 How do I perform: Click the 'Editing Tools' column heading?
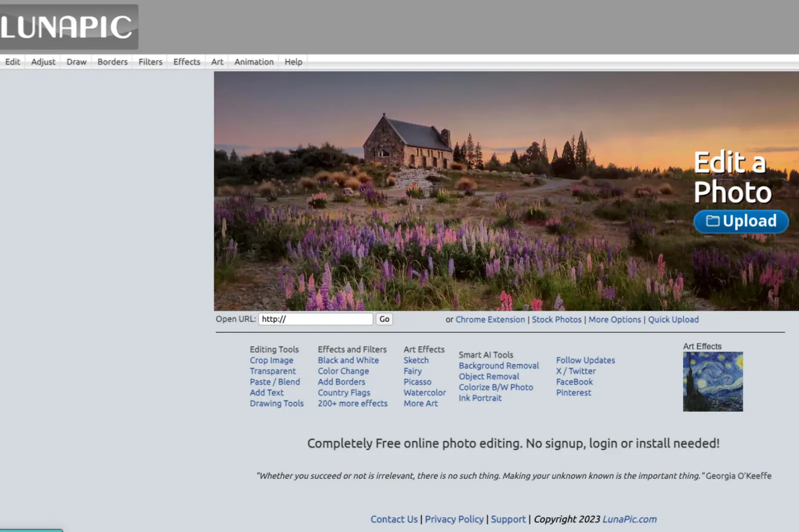[274, 349]
